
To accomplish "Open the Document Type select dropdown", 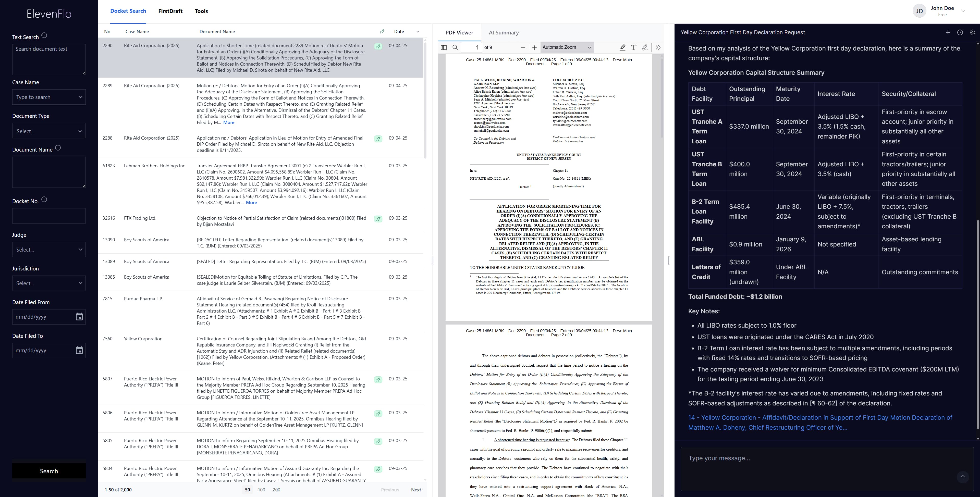I will pos(49,131).
